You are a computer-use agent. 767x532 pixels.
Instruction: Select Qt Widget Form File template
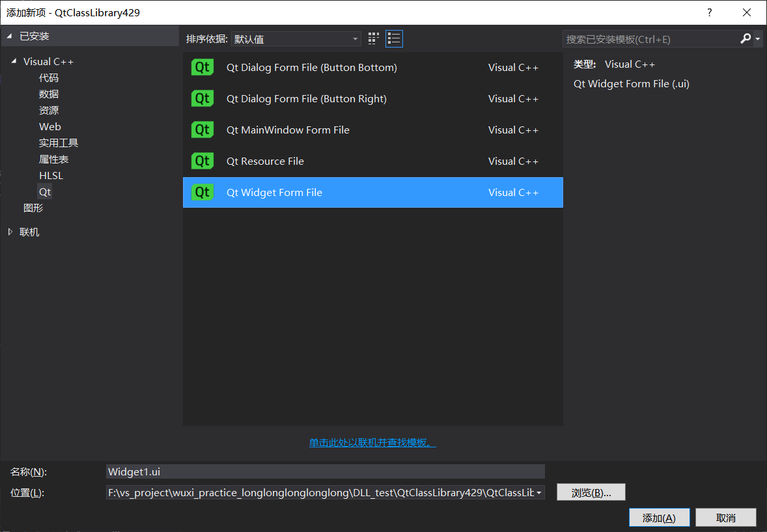[x=372, y=192]
